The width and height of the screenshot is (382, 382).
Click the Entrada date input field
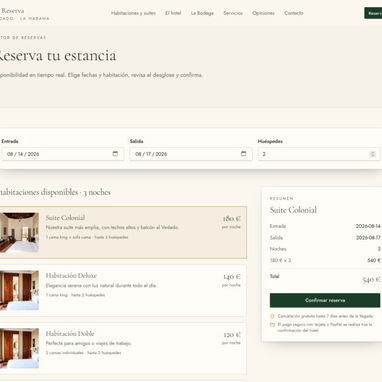(x=63, y=154)
